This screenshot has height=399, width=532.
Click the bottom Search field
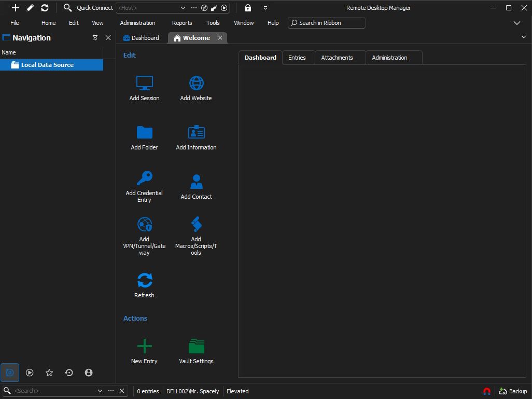54,391
